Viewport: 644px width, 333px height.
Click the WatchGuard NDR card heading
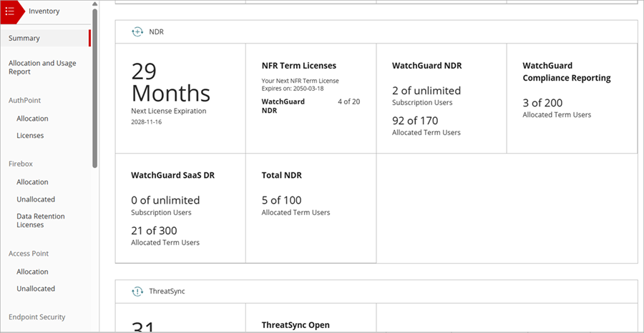pos(426,66)
